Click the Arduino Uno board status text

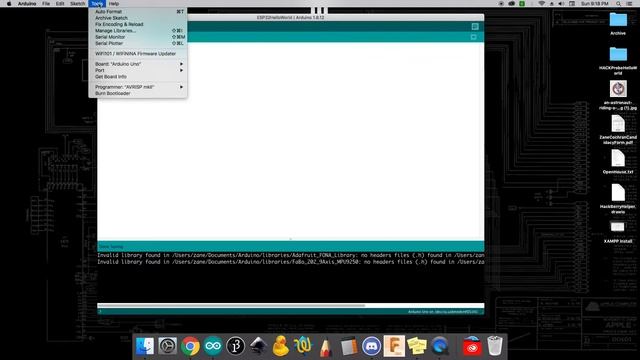click(x=442, y=312)
